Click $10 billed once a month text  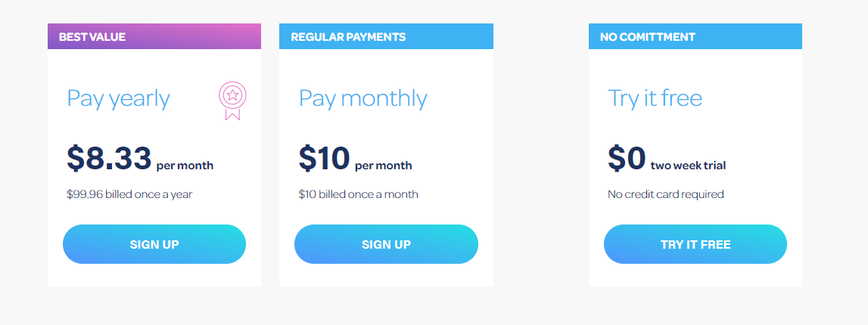pos(359,194)
